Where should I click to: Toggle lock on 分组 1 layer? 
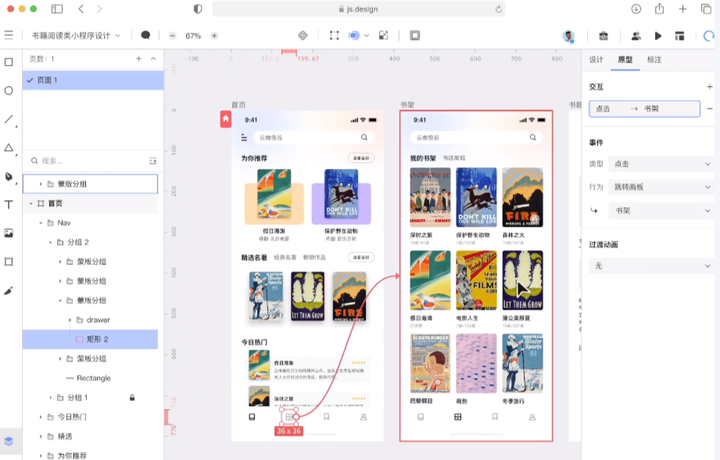132,398
